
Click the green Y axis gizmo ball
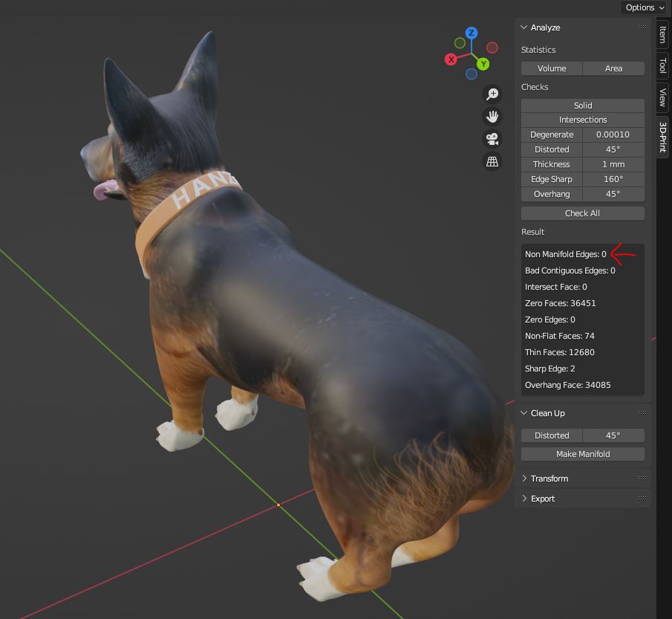[483, 65]
